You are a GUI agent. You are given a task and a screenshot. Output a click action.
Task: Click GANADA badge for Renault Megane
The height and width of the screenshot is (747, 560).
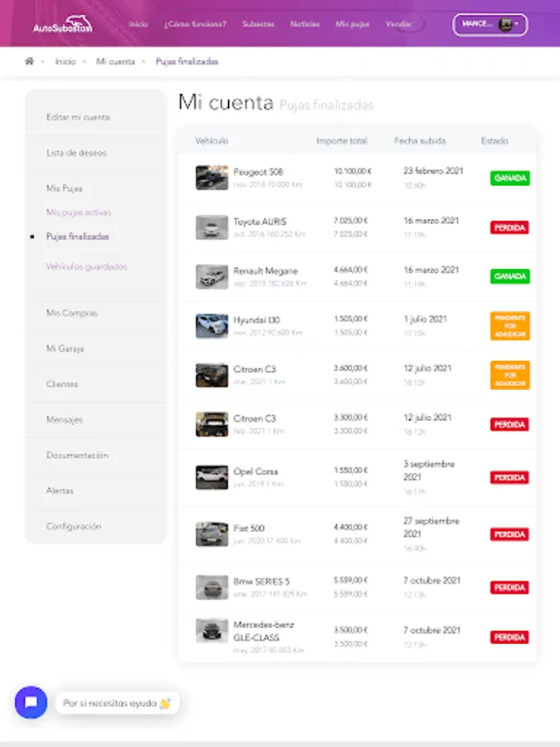pyautogui.click(x=510, y=276)
